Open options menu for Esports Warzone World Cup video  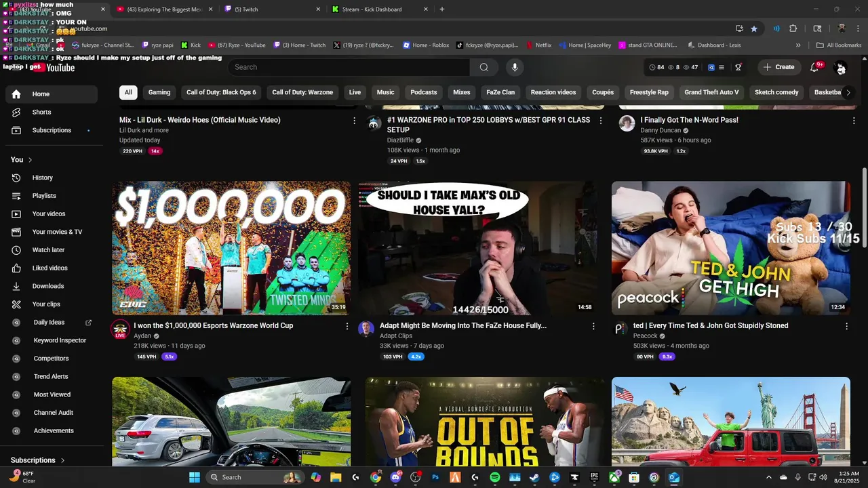tap(347, 326)
